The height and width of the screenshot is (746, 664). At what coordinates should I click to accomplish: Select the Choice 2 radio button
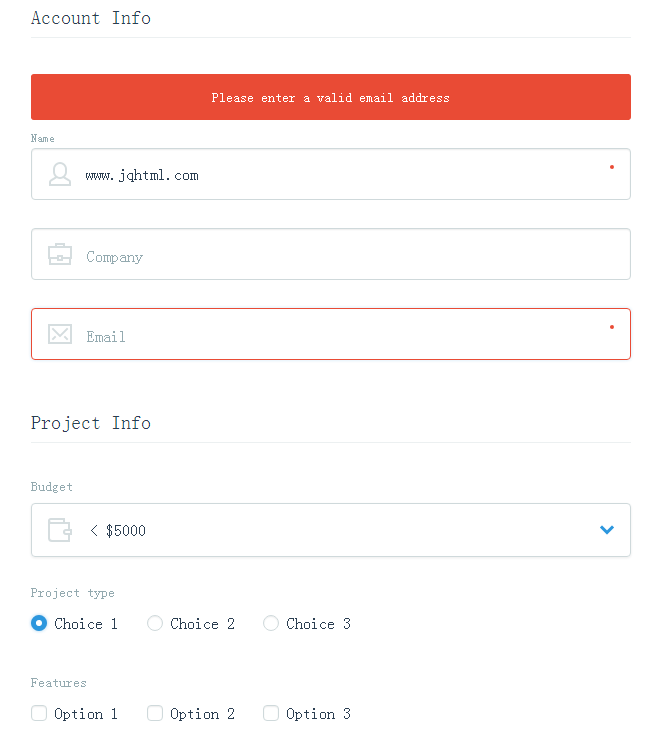pyautogui.click(x=155, y=623)
